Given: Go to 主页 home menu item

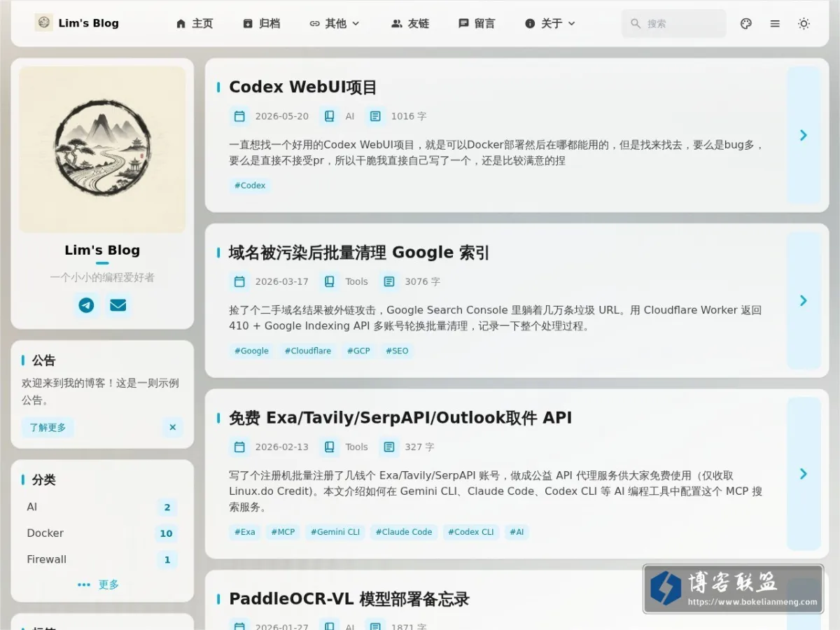Looking at the screenshot, I should click(195, 23).
